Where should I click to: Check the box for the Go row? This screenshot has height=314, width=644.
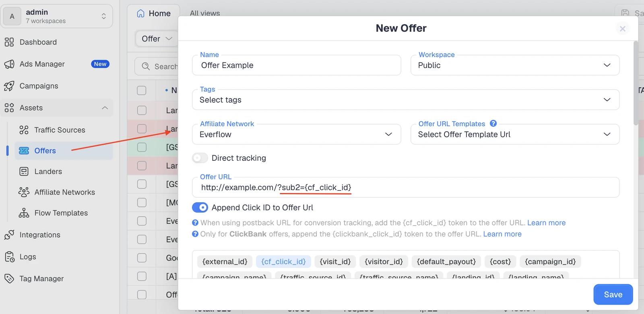[x=142, y=258]
